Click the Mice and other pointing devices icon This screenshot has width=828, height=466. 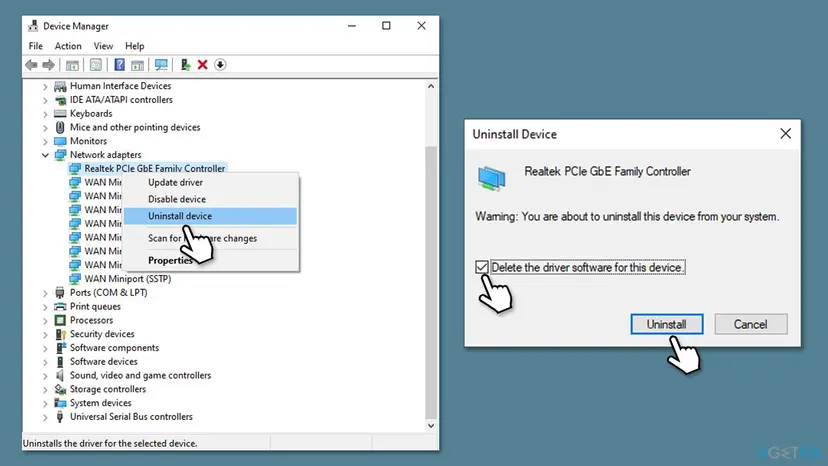click(x=60, y=127)
